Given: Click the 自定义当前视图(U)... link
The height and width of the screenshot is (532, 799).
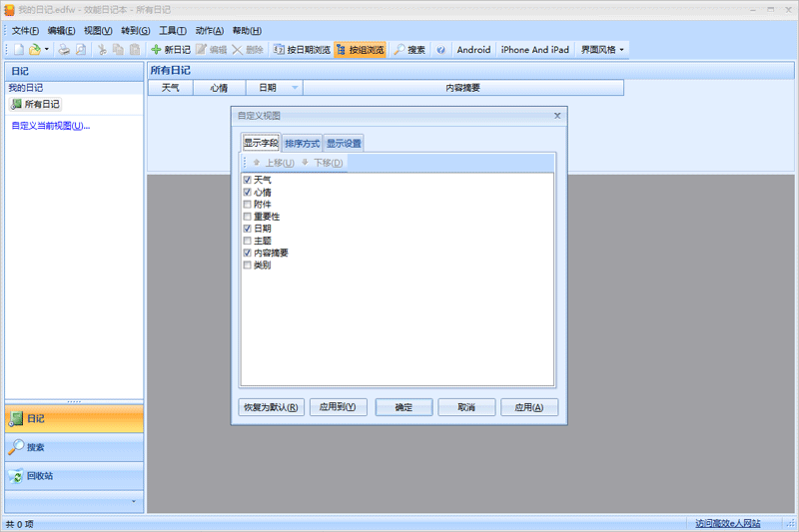Looking at the screenshot, I should (x=51, y=126).
